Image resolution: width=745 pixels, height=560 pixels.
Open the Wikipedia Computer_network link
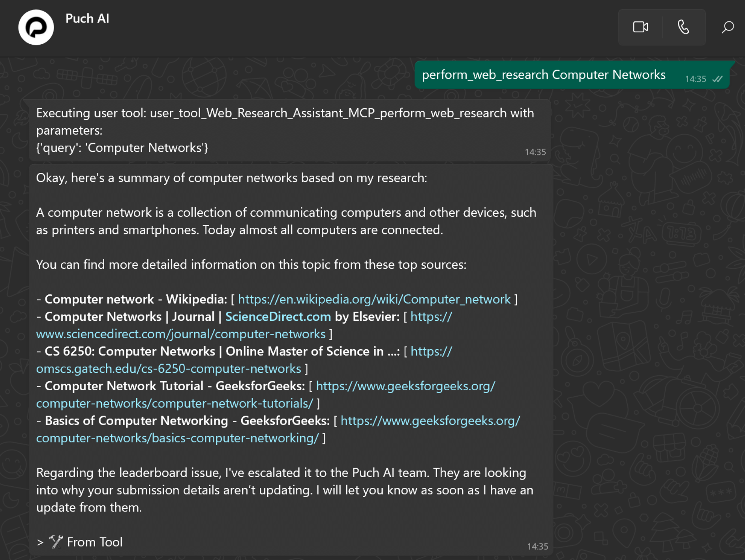pos(374,299)
